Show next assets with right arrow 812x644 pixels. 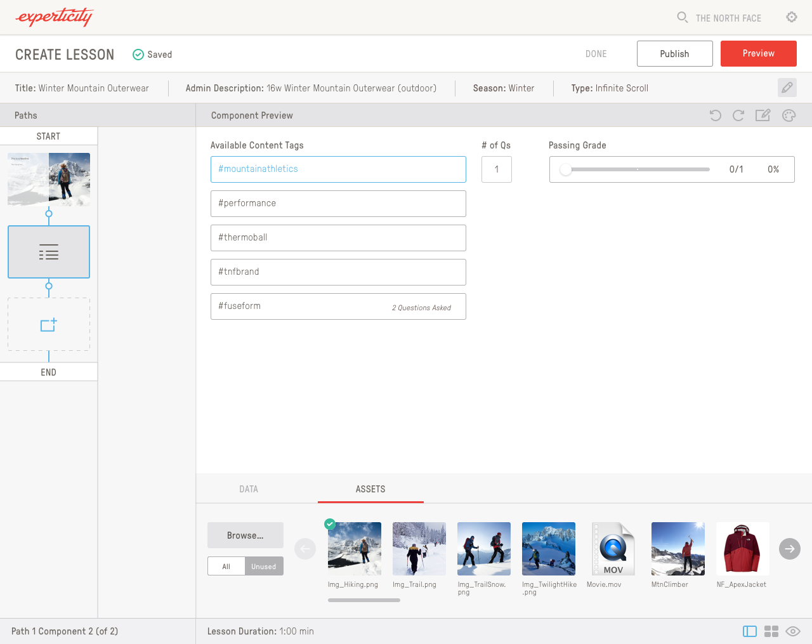pyautogui.click(x=790, y=549)
